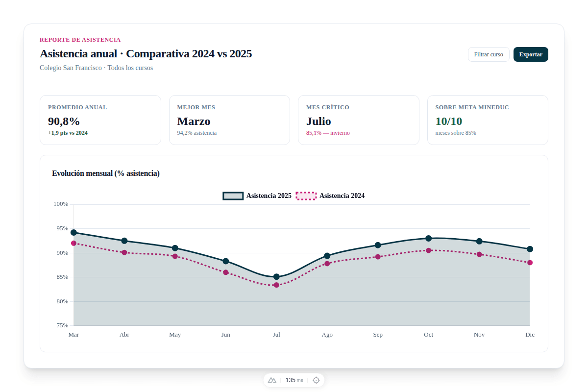Click the Evolución mensual chart title

point(106,173)
